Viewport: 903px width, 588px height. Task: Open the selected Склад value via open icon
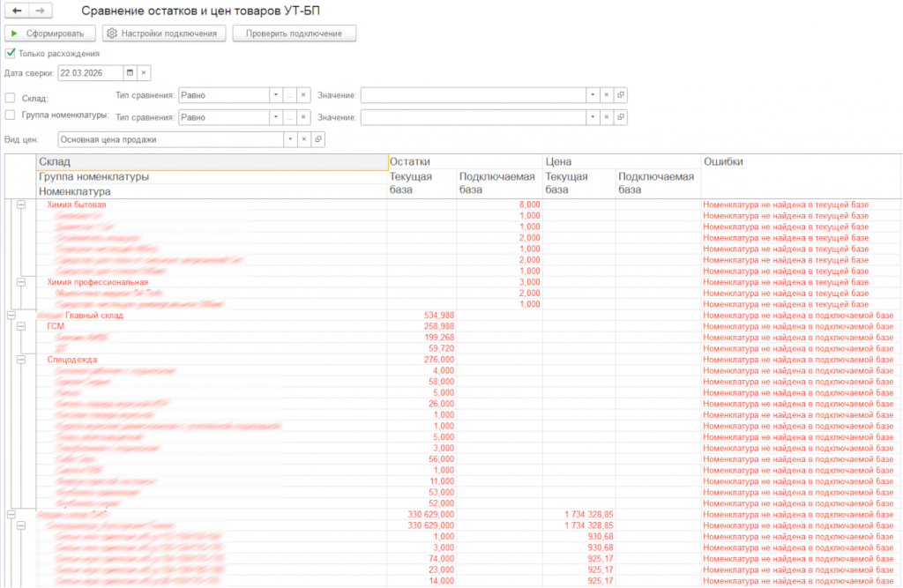pyautogui.click(x=620, y=95)
